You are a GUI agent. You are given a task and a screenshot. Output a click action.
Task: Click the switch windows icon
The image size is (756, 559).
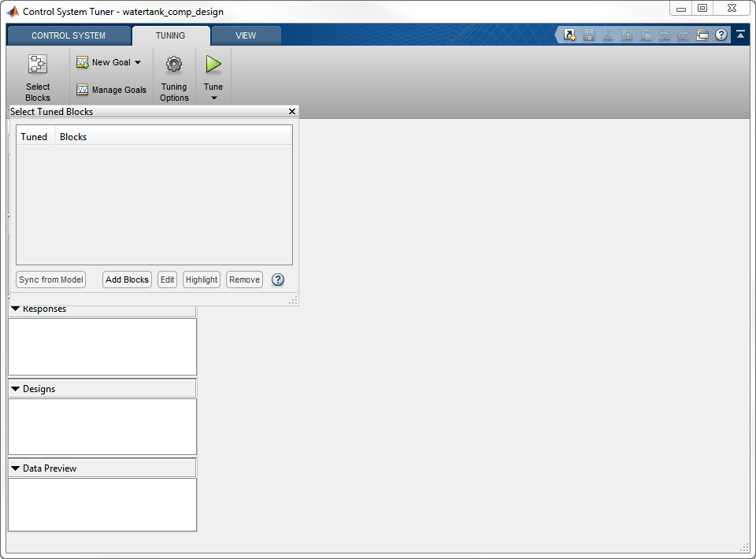click(702, 35)
